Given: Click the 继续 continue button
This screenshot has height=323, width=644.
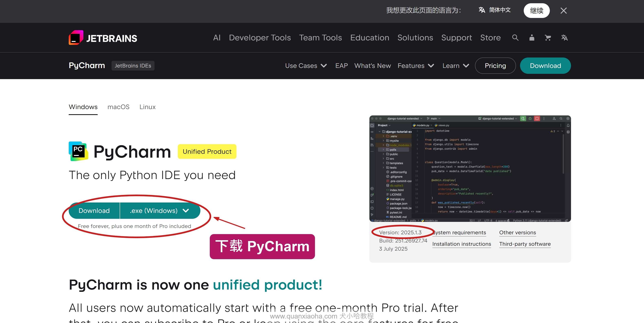Looking at the screenshot, I should [x=537, y=10].
